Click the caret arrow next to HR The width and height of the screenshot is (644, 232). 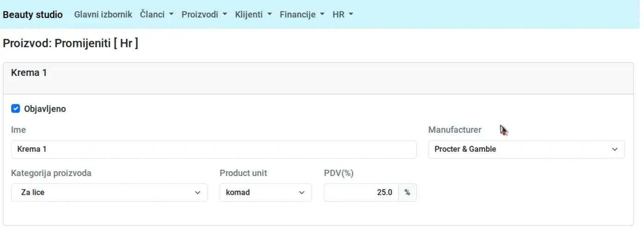351,15
